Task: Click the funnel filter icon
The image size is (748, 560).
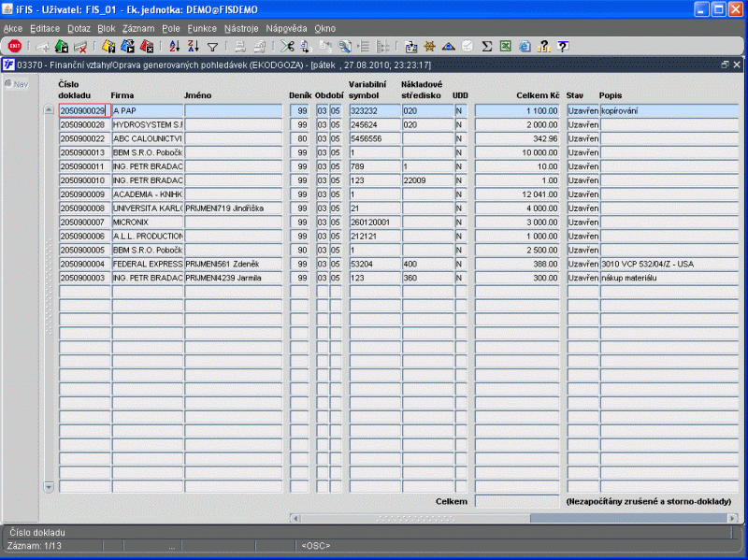Action: tap(213, 47)
